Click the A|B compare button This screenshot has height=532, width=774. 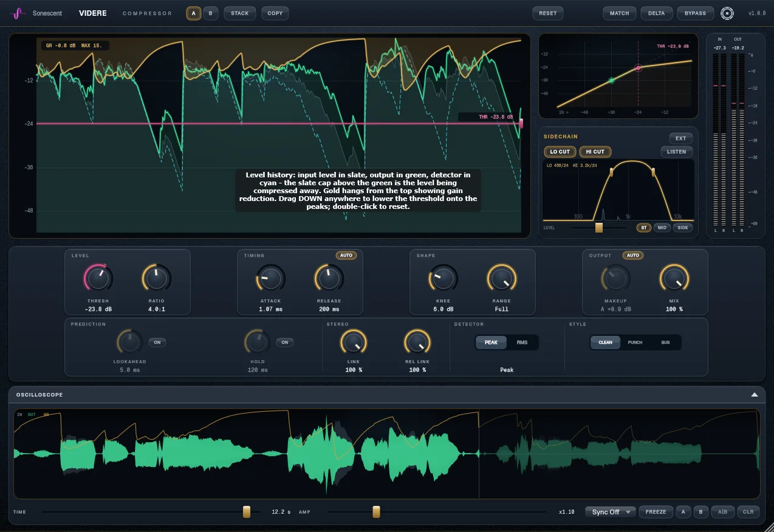click(x=722, y=512)
